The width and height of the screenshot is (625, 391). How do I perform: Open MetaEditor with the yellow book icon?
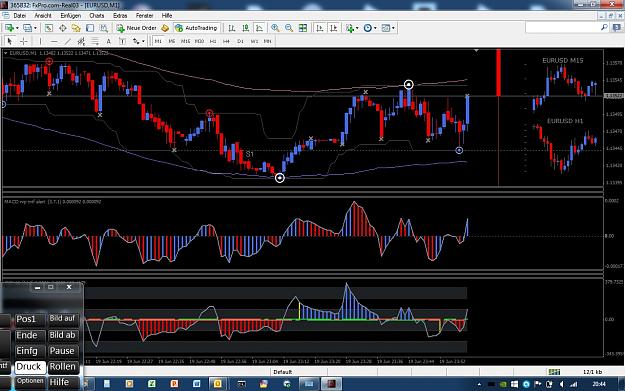tap(165, 28)
